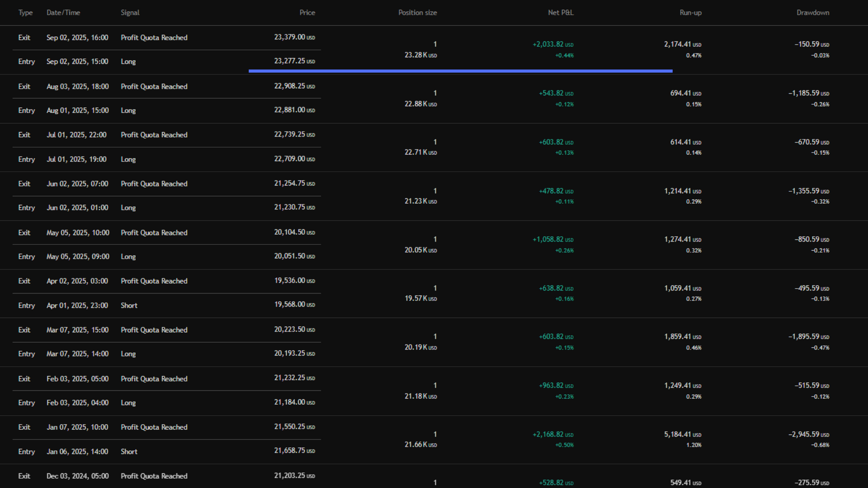Sort by Net P&L column header
This screenshot has height=488, width=868.
(560, 12)
